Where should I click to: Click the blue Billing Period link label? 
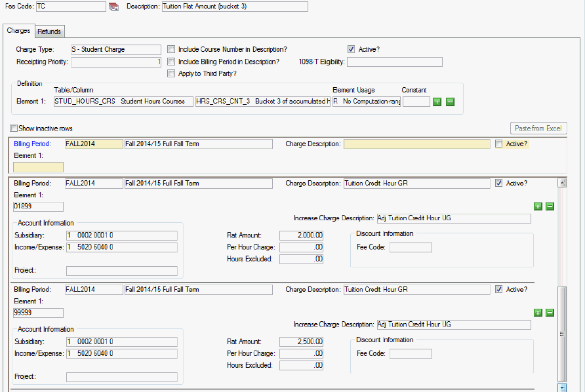(x=32, y=144)
